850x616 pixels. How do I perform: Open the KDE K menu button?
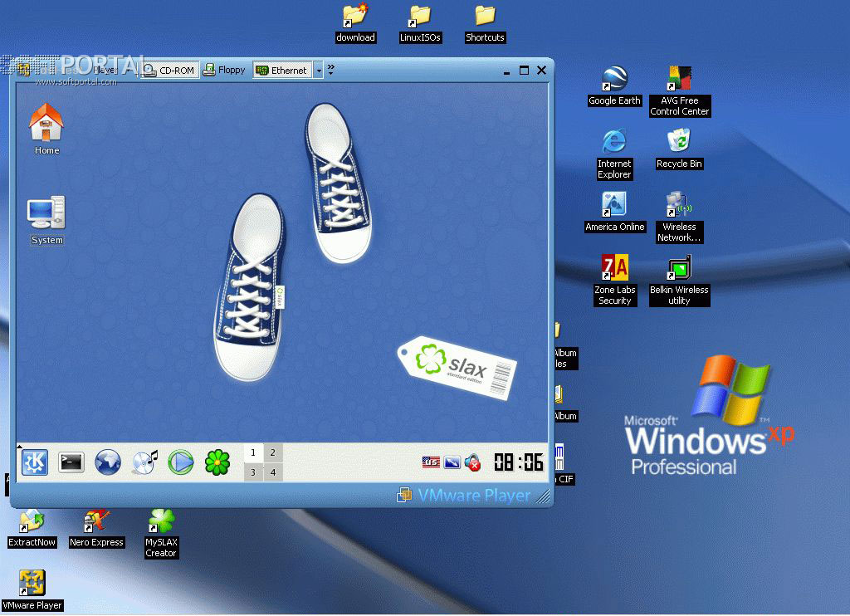pos(35,462)
